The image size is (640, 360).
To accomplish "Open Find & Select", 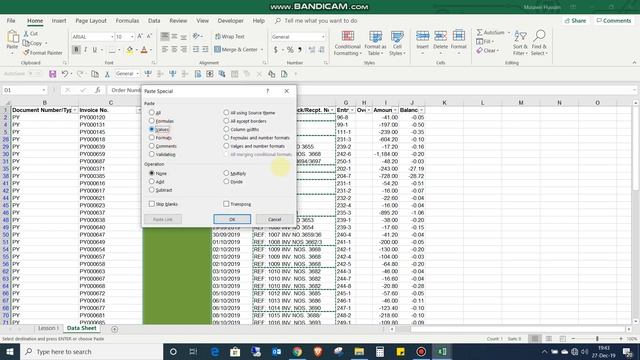I will coord(539,43).
